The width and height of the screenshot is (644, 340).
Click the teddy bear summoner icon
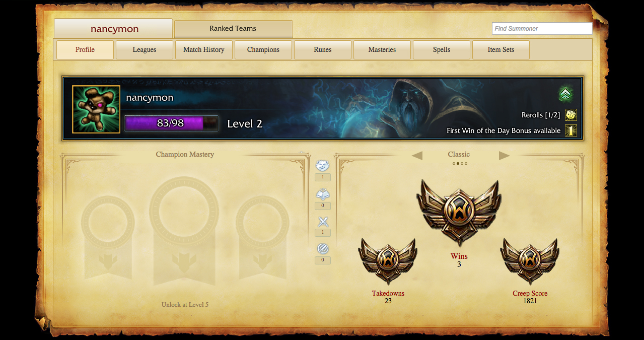[x=96, y=109]
